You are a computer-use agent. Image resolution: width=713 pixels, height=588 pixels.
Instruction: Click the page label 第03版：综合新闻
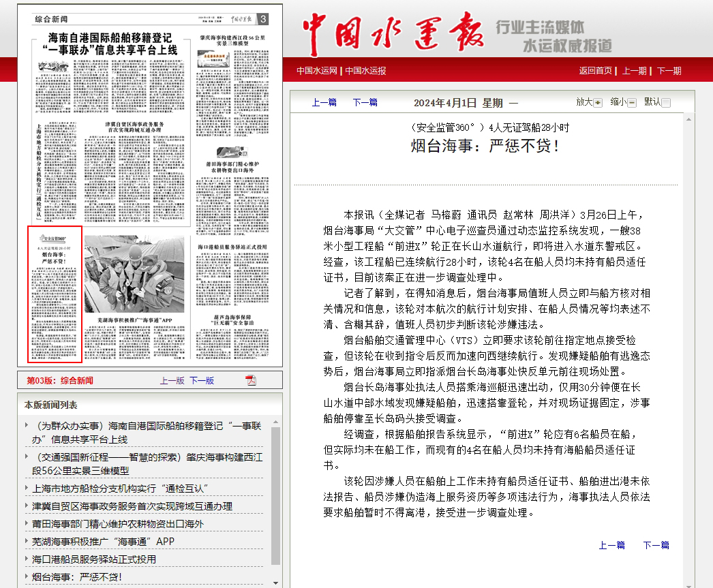pyautogui.click(x=59, y=381)
